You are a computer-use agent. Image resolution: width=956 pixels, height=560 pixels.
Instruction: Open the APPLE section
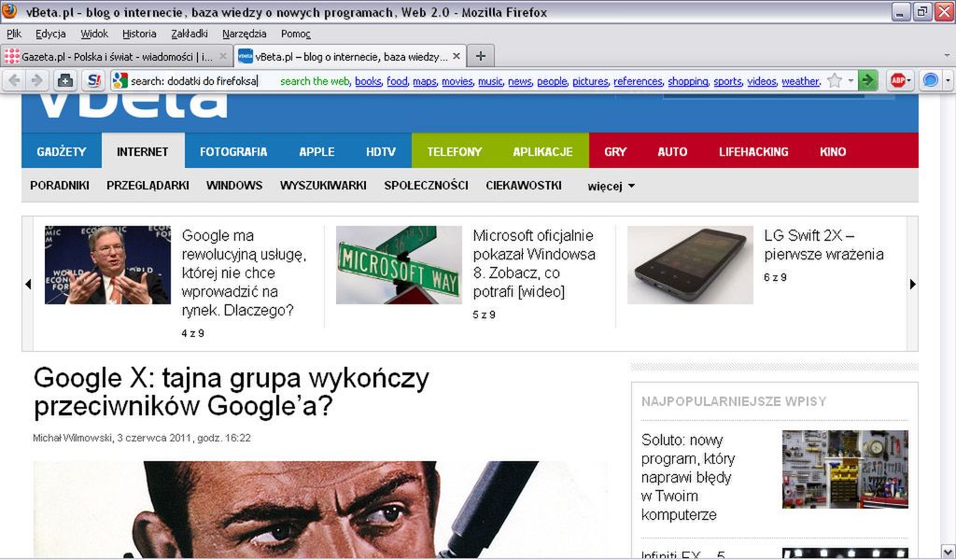tap(316, 151)
